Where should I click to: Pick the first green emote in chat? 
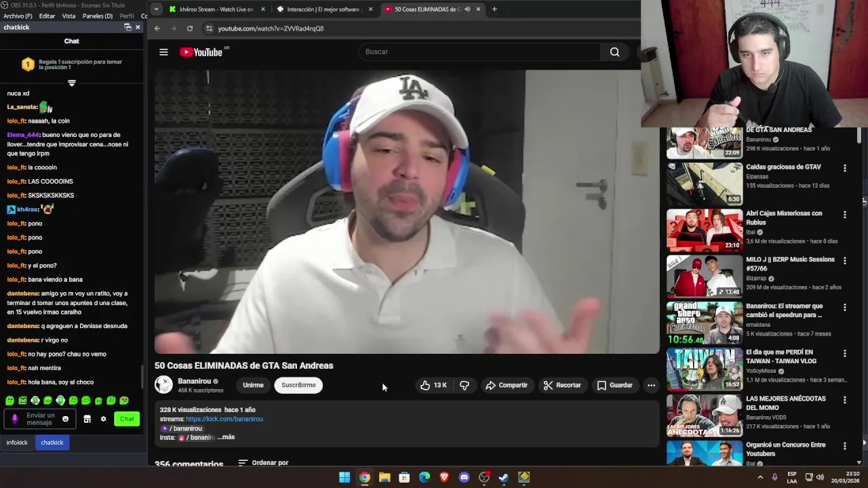tap(9, 401)
